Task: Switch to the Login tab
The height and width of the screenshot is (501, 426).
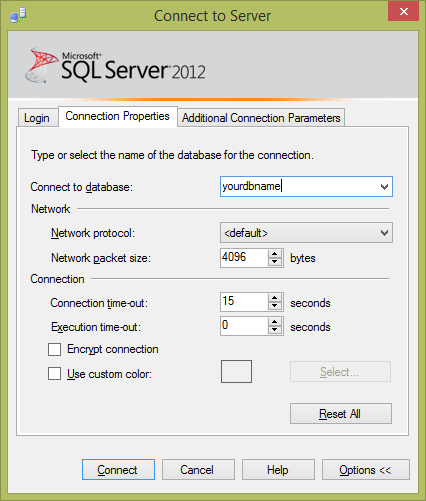Action: tap(37, 118)
